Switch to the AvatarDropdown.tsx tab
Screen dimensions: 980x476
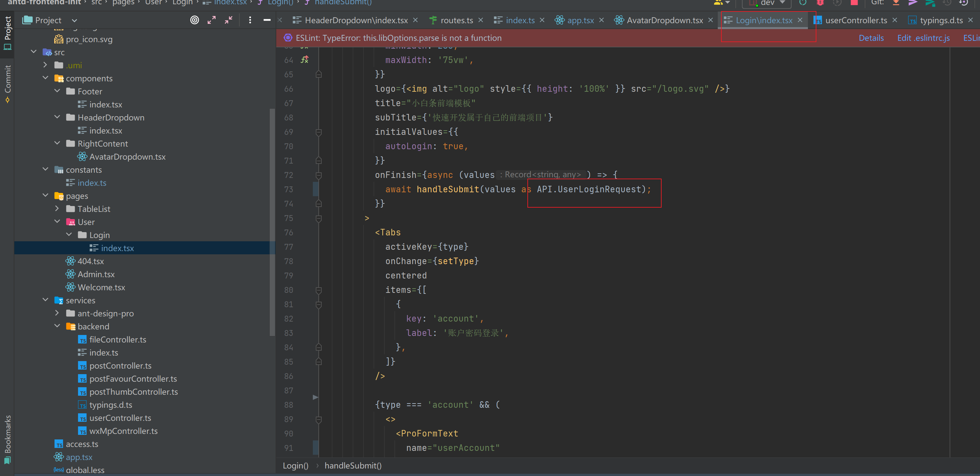(x=665, y=20)
